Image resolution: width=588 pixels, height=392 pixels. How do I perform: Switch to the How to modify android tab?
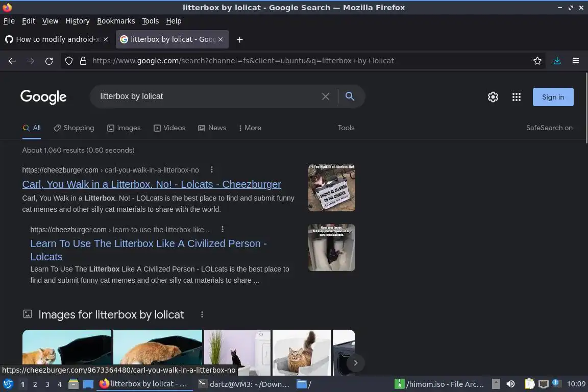[x=57, y=39]
